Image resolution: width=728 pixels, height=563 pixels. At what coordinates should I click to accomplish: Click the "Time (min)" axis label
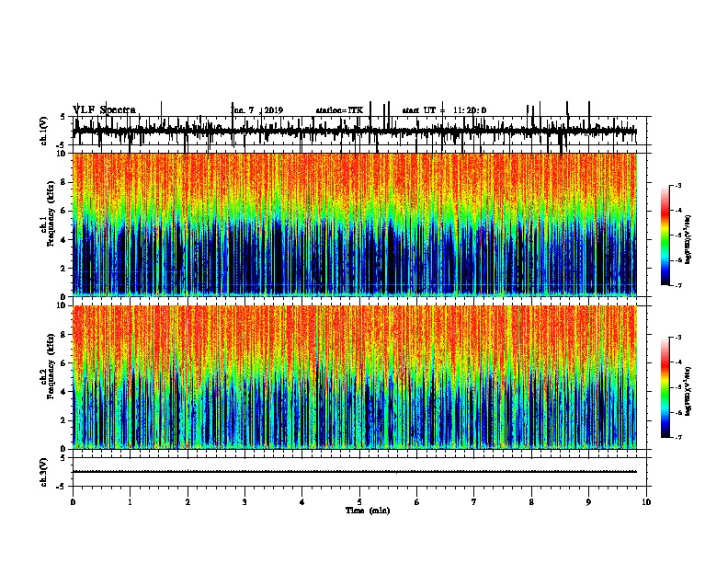pos(368,511)
